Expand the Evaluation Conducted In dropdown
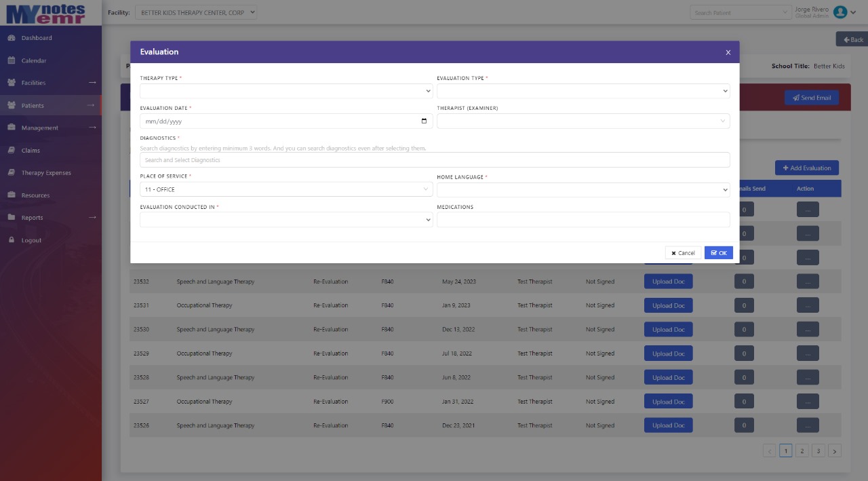Screen dimensions: 868x481 click(x=285, y=220)
